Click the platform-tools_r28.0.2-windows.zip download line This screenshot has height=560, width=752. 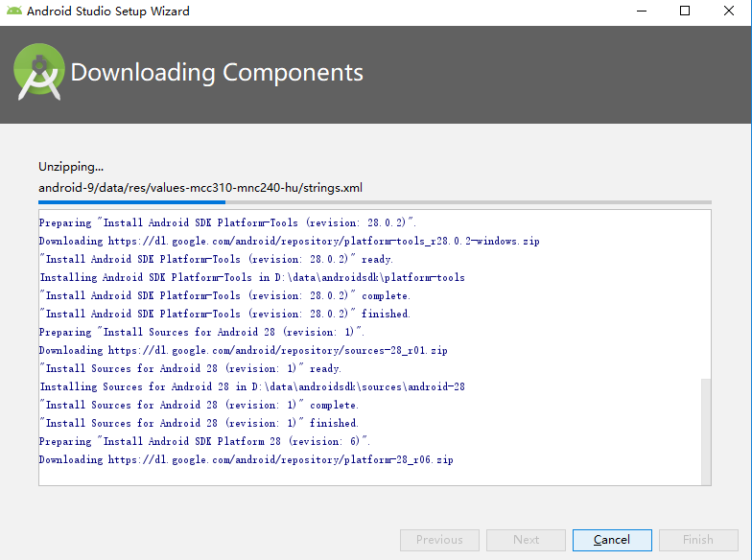[x=290, y=241]
